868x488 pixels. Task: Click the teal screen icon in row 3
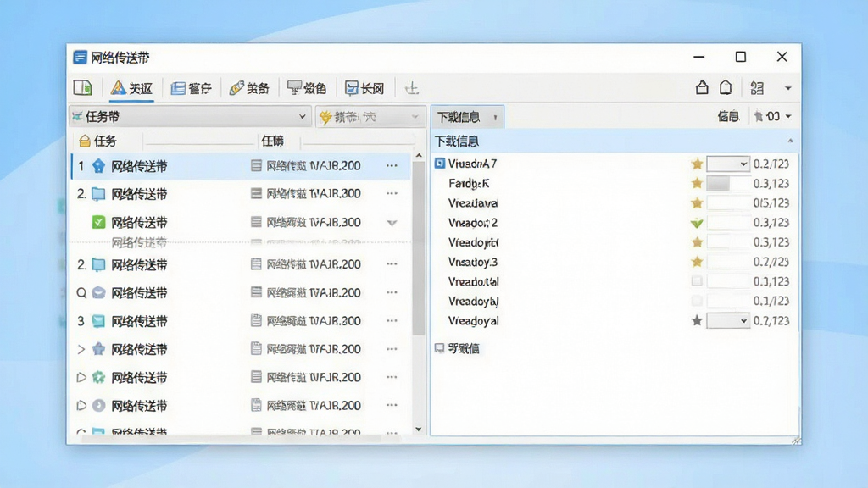pyautogui.click(x=98, y=321)
